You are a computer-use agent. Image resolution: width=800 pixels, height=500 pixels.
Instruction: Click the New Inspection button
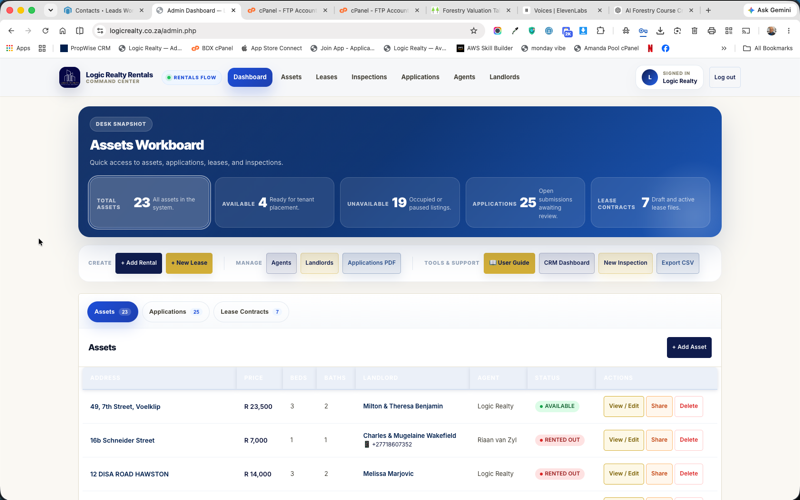click(626, 263)
